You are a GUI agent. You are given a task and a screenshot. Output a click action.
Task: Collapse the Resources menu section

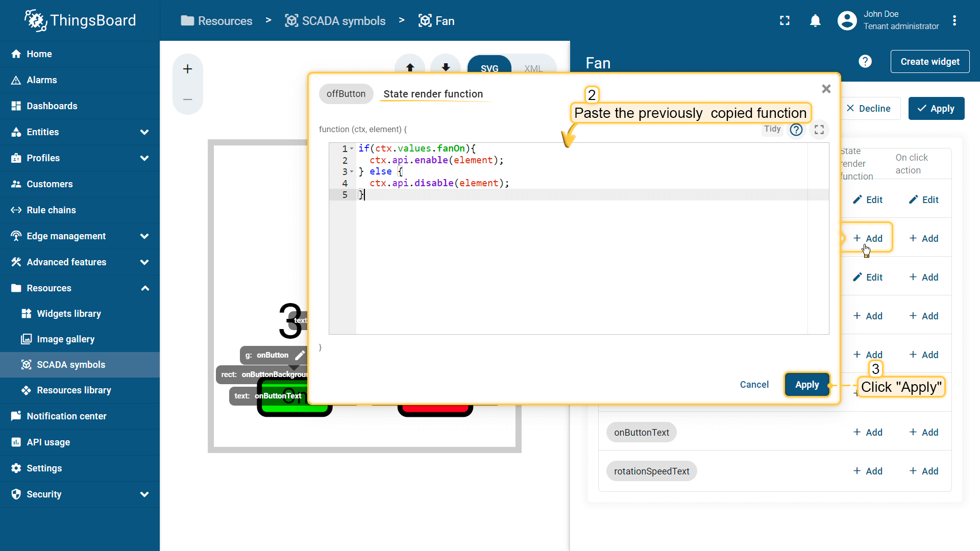click(144, 288)
